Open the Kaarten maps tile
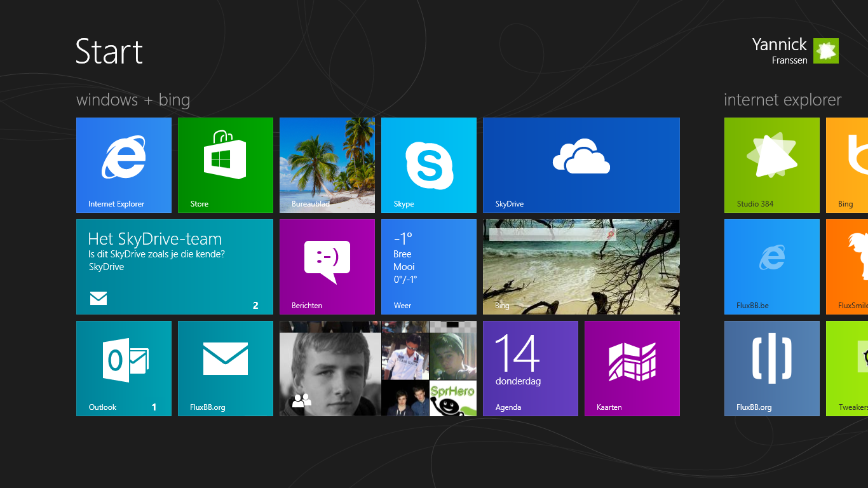 click(632, 369)
